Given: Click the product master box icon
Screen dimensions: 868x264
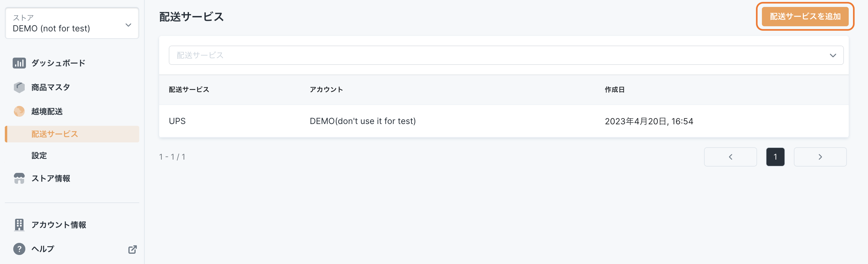Looking at the screenshot, I should [19, 87].
